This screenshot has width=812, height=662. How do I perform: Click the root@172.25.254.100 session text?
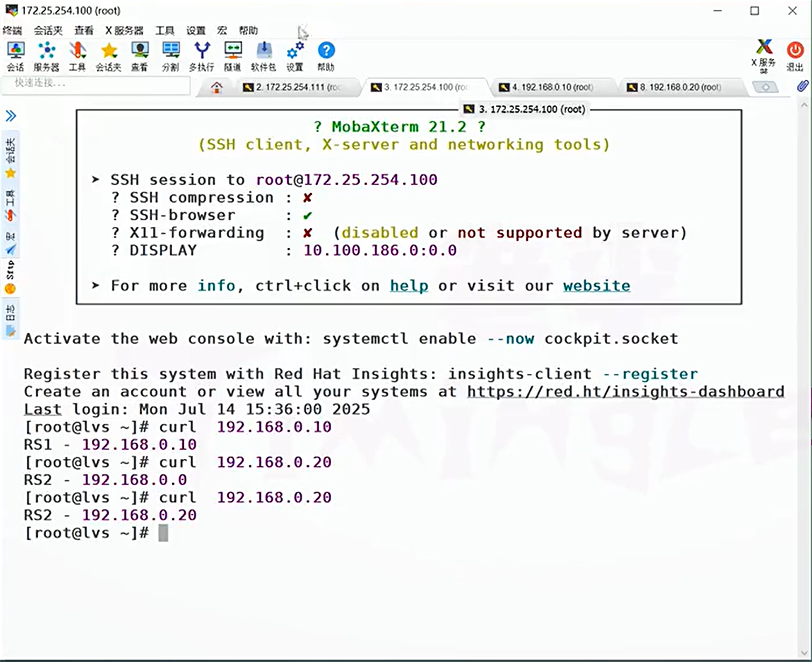(x=347, y=180)
